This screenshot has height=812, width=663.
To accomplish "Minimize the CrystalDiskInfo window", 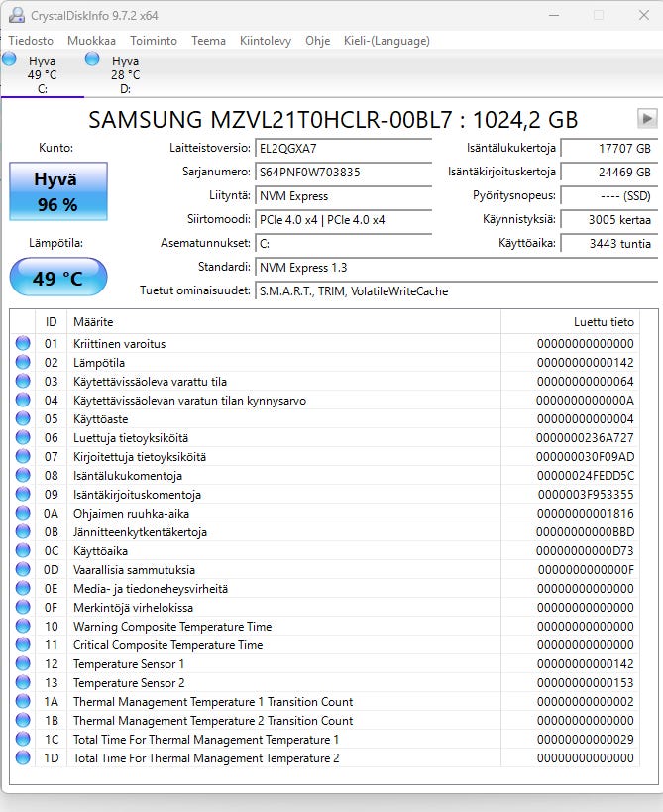I will pyautogui.click(x=554, y=15).
